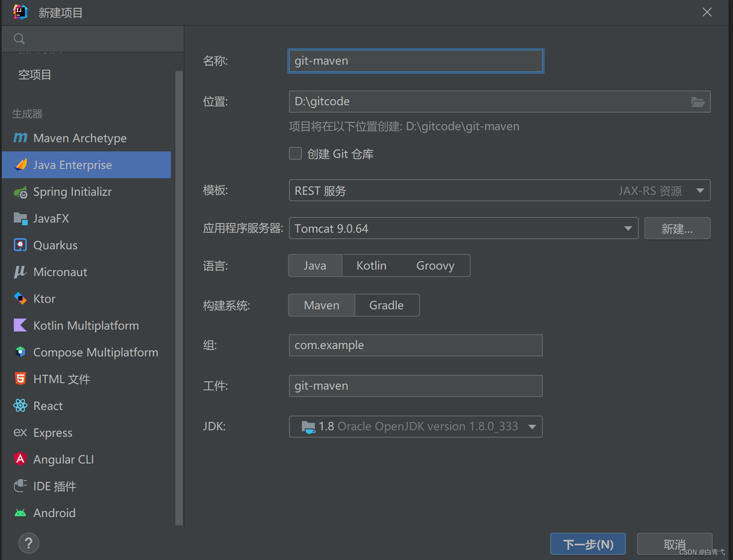Click the IDE plugin icon
The width and height of the screenshot is (733, 560).
click(x=20, y=486)
